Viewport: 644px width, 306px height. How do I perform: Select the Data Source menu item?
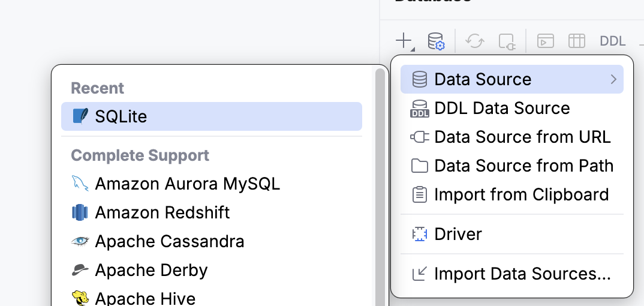[x=511, y=79]
